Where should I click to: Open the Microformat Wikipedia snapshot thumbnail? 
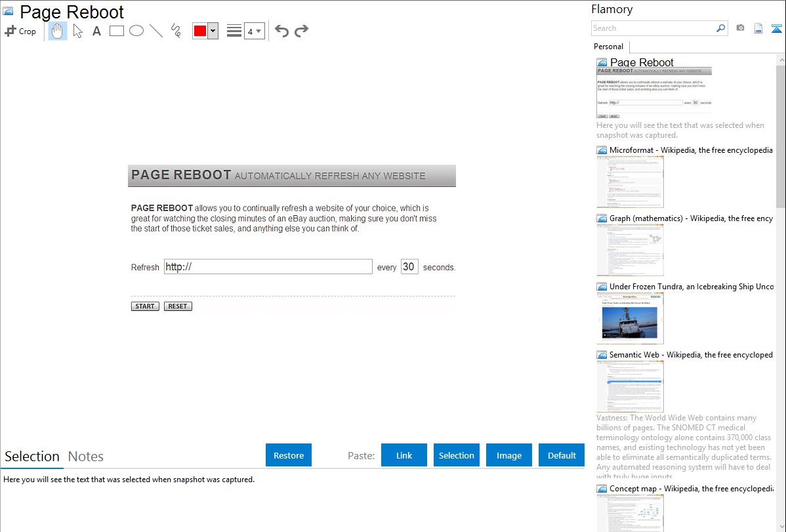click(x=630, y=182)
